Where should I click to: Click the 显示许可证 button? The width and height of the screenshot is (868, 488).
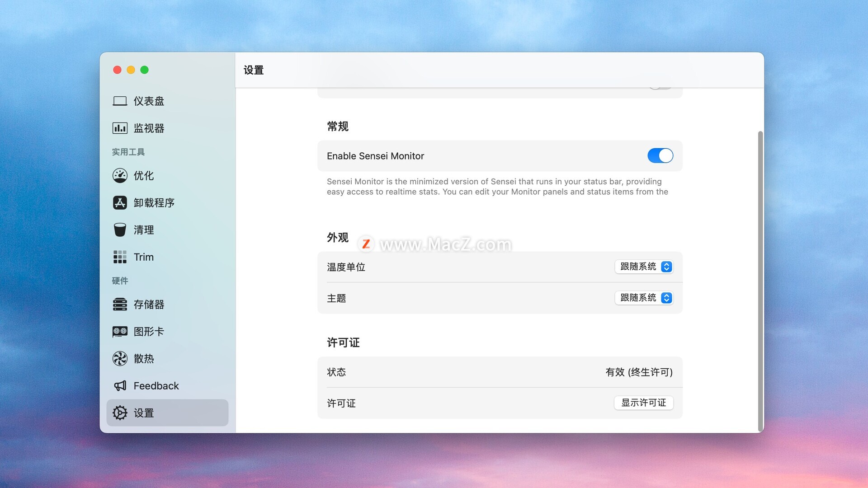[x=644, y=403]
